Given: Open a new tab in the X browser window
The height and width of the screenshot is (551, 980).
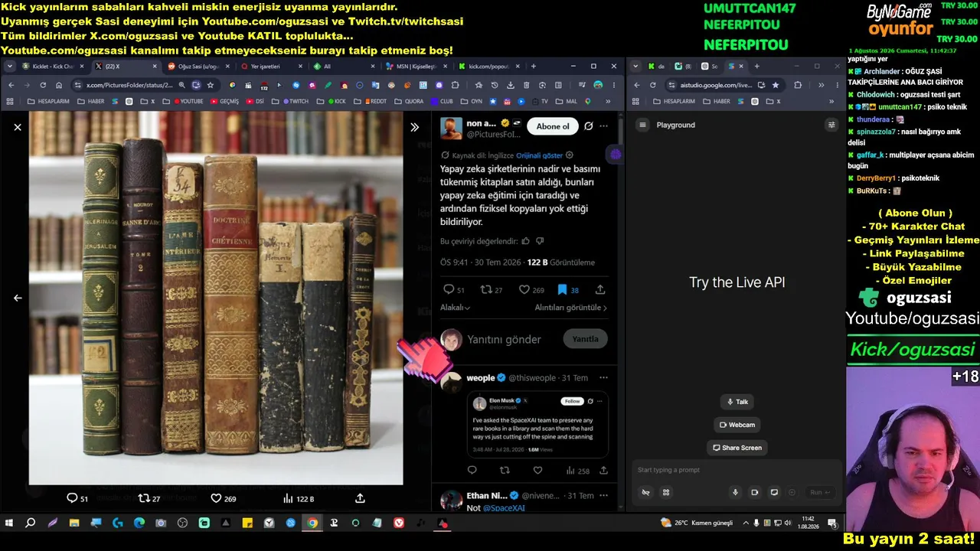Looking at the screenshot, I should click(x=534, y=67).
